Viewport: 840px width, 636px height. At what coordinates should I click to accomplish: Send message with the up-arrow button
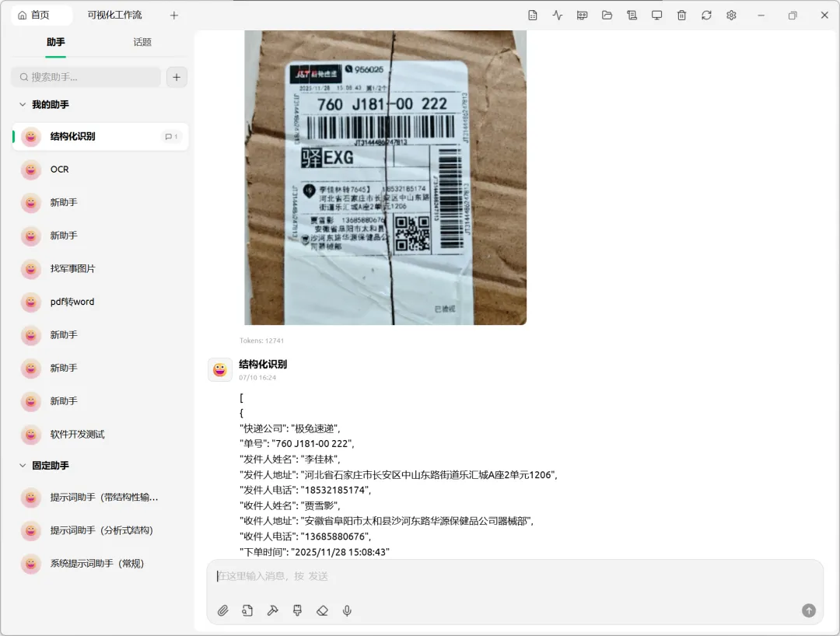coord(808,610)
